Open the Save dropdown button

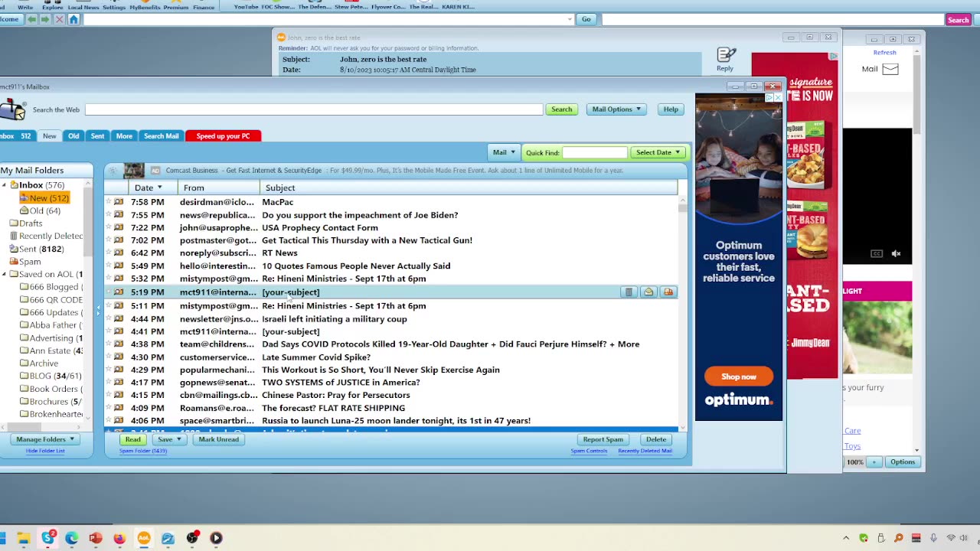(169, 439)
